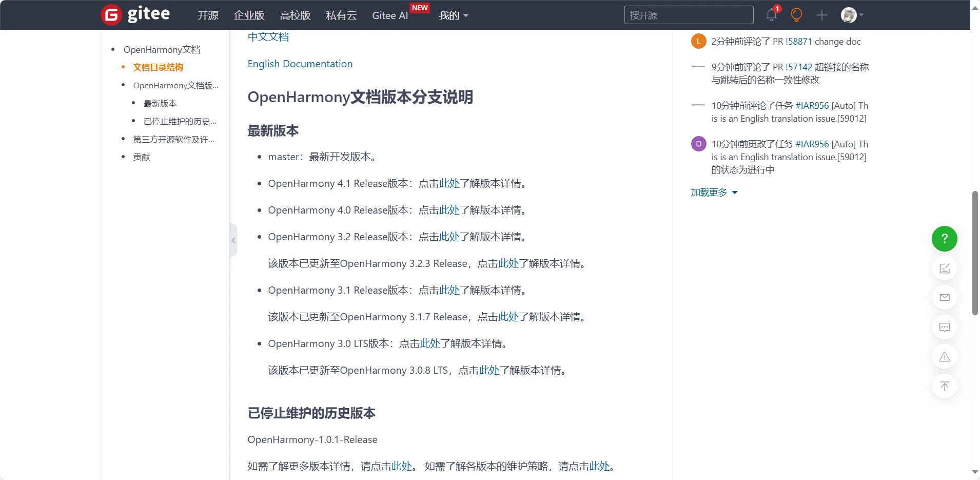
Task: Click the plus icon to create new
Action: 821,15
